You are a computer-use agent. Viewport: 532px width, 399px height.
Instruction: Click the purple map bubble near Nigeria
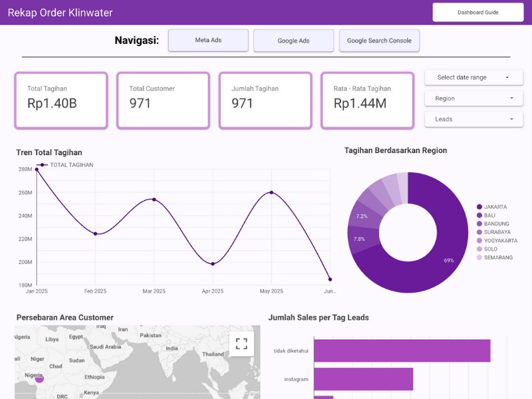(39, 378)
